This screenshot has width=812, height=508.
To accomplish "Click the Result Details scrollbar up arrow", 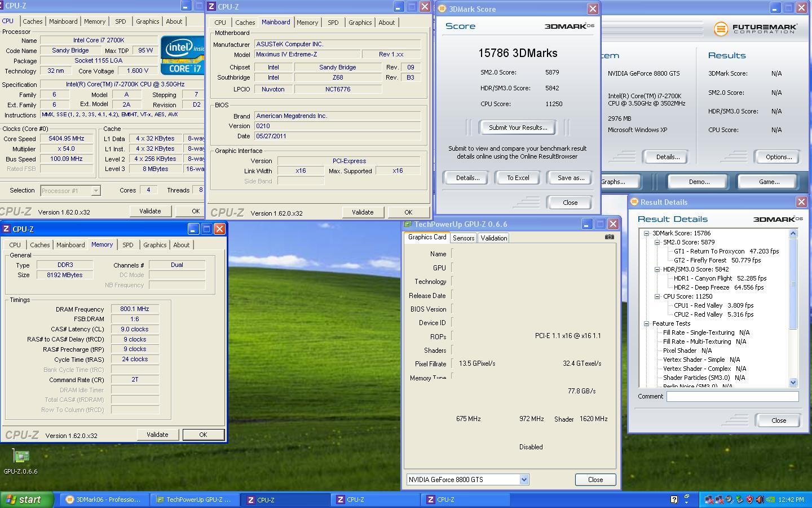I will [793, 233].
